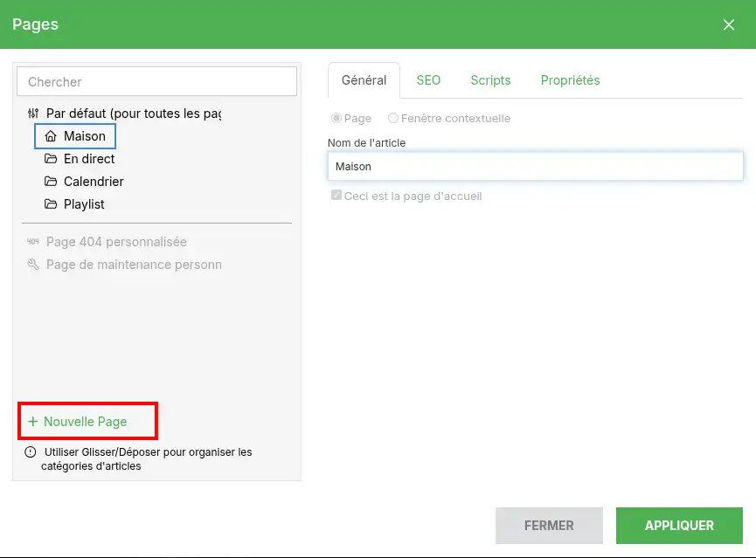This screenshot has width=756, height=558.
Task: Switch to the Général tab
Action: click(x=364, y=80)
